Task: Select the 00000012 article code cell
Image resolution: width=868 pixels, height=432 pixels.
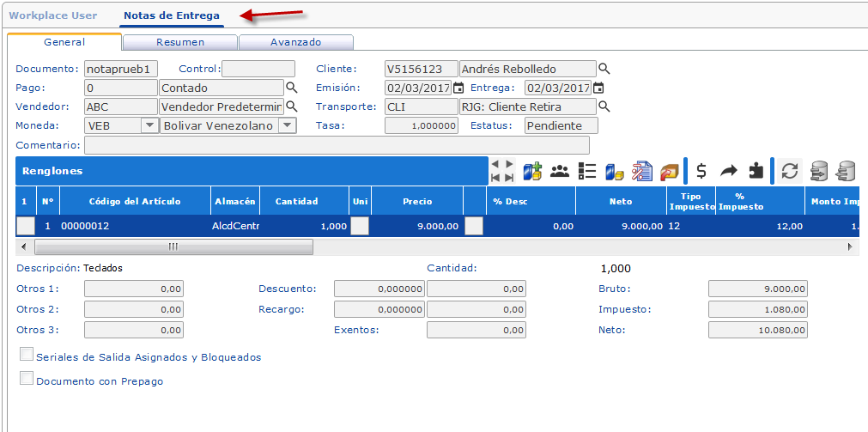Action: point(135,226)
